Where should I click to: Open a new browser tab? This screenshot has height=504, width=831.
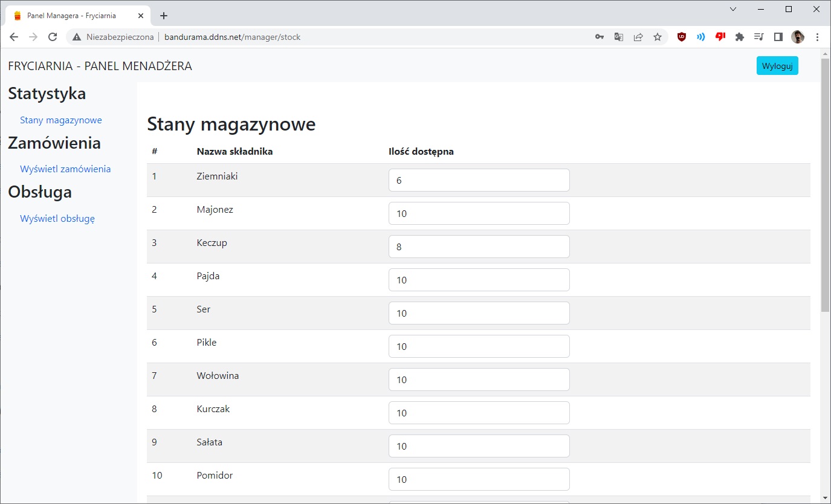click(x=164, y=16)
